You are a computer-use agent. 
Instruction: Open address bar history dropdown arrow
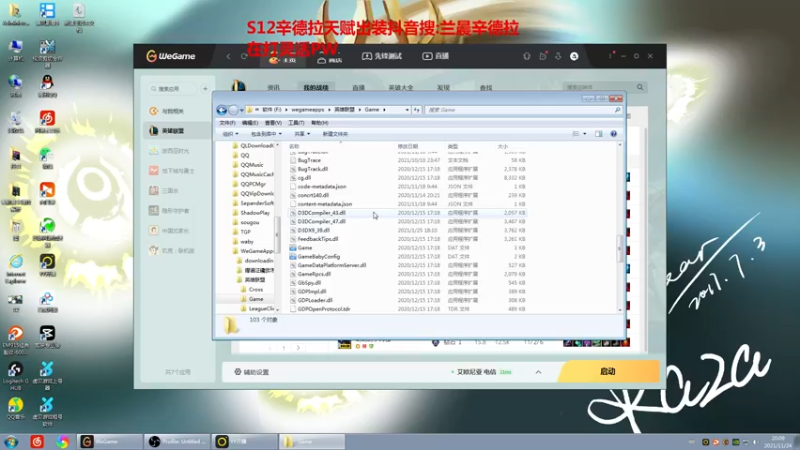point(407,110)
